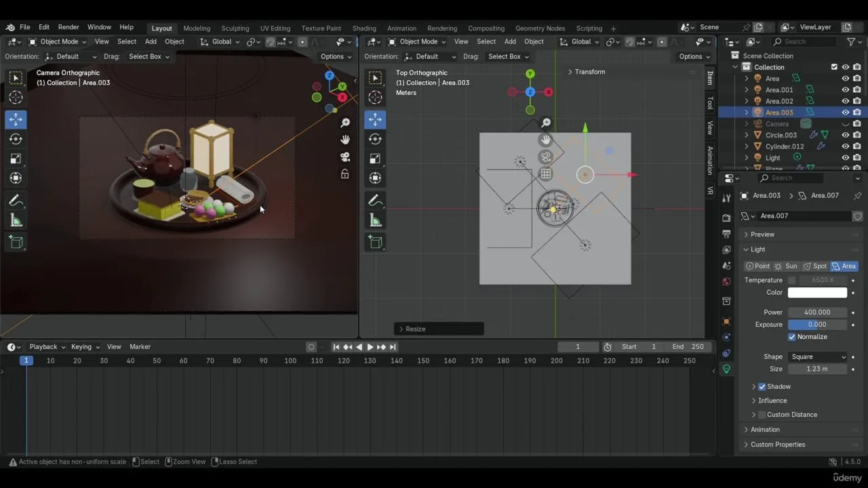Jump to the timeline start frame
868x488 pixels.
(x=336, y=347)
